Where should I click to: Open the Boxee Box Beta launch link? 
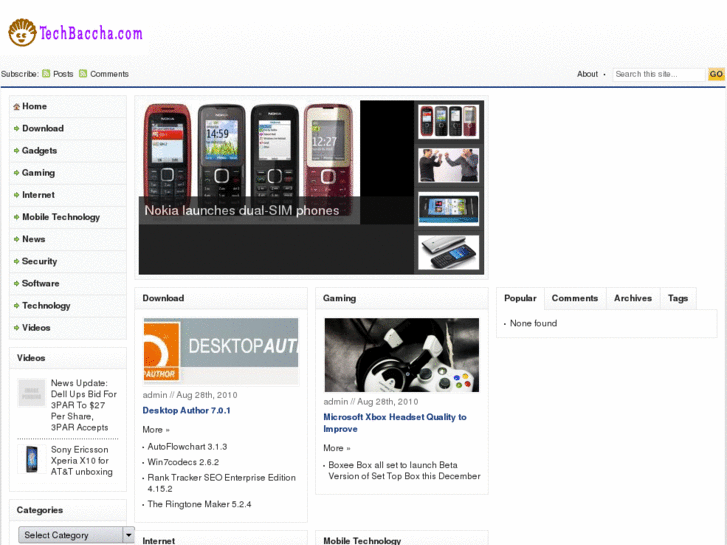404,471
